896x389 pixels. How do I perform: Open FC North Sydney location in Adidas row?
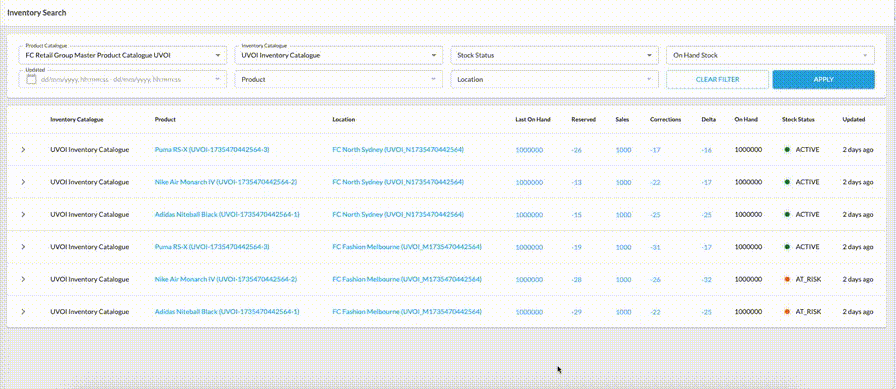(398, 215)
